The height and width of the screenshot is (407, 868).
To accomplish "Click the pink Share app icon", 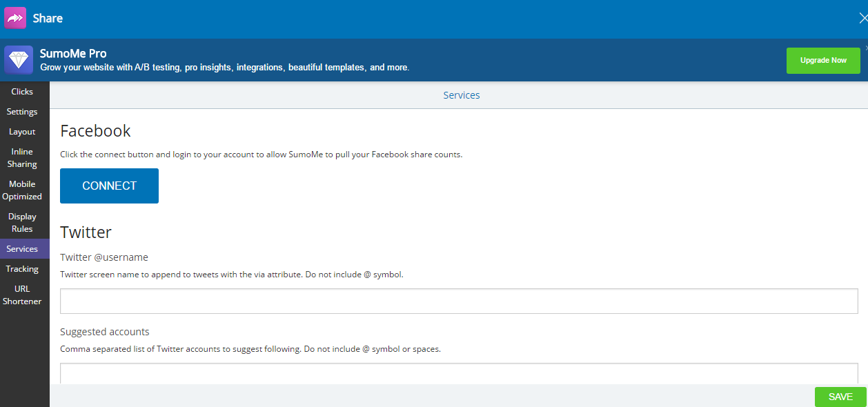I will coord(15,18).
